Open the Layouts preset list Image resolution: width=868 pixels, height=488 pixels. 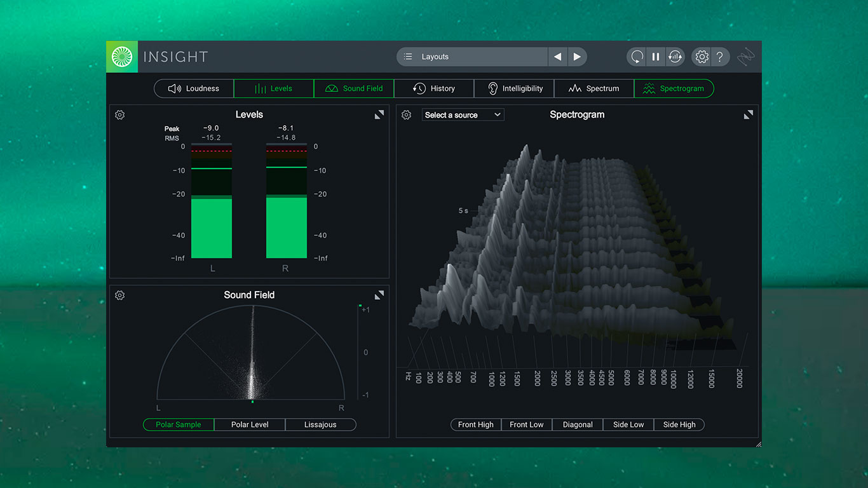click(472, 57)
